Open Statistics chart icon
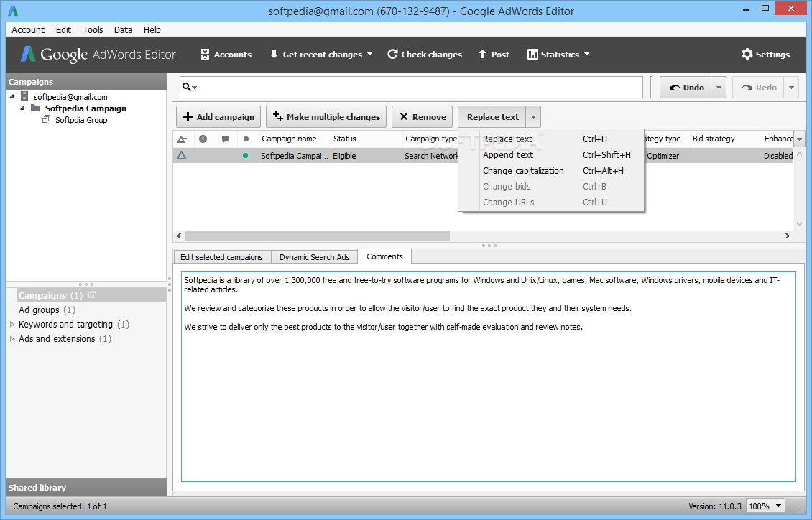Image resolution: width=812 pixels, height=520 pixels. tap(532, 55)
